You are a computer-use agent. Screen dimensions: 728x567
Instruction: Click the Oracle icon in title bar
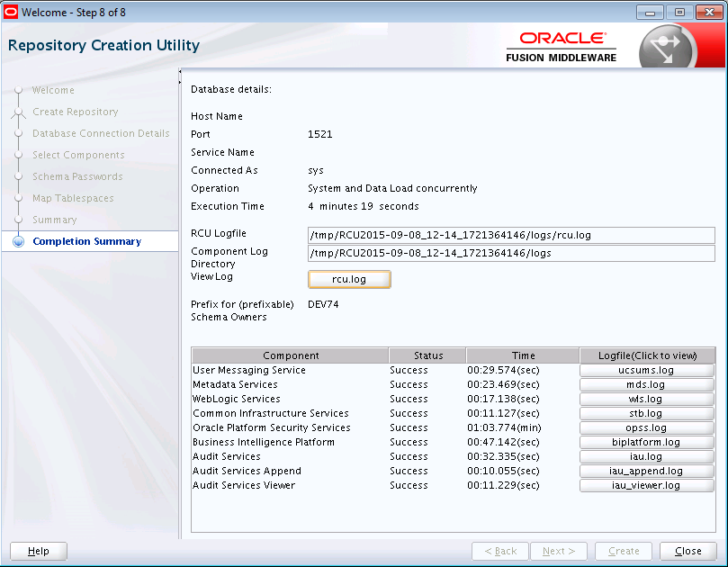coord(11,12)
